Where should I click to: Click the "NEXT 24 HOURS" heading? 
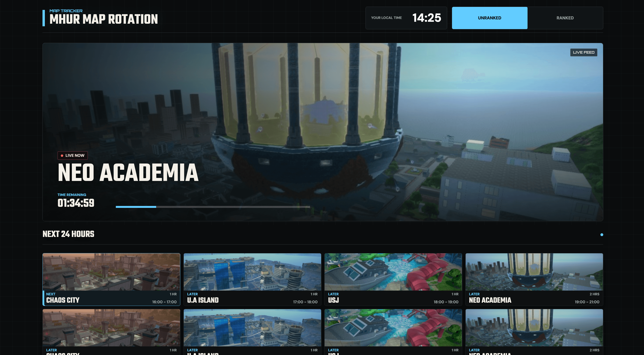click(68, 234)
